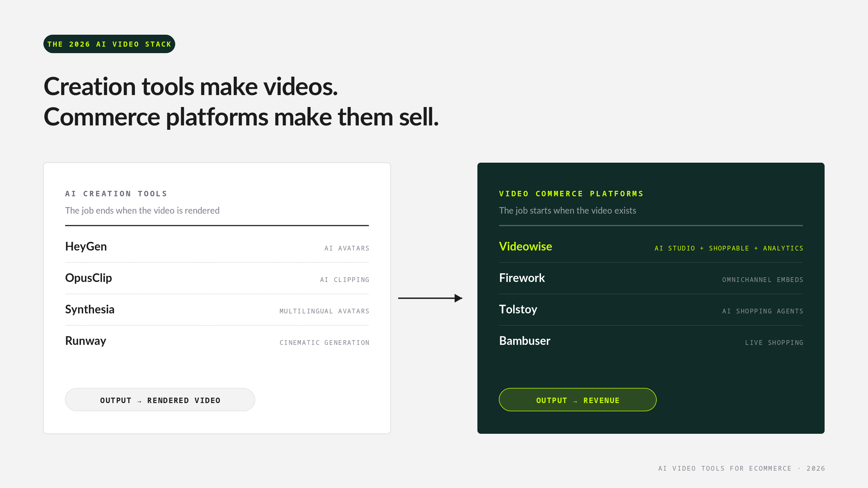The width and height of the screenshot is (868, 488).
Task: Select the Firework row name
Action: (522, 278)
